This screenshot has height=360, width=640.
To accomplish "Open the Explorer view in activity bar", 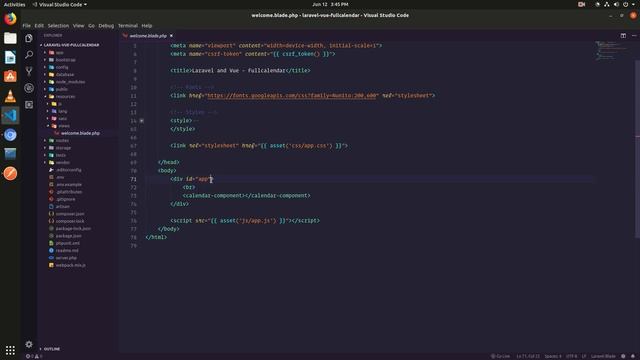I will pos(29,38).
